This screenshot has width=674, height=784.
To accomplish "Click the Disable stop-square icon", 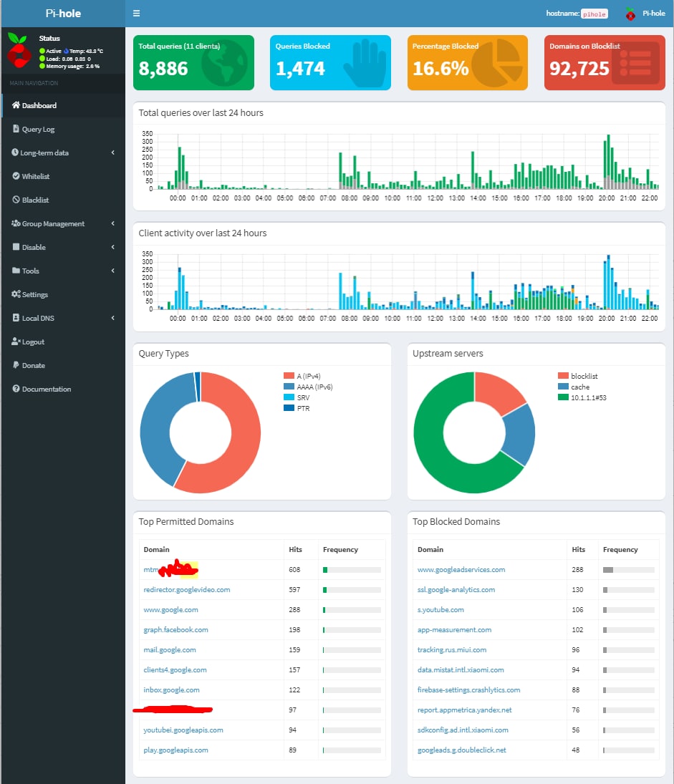I will (x=16, y=246).
